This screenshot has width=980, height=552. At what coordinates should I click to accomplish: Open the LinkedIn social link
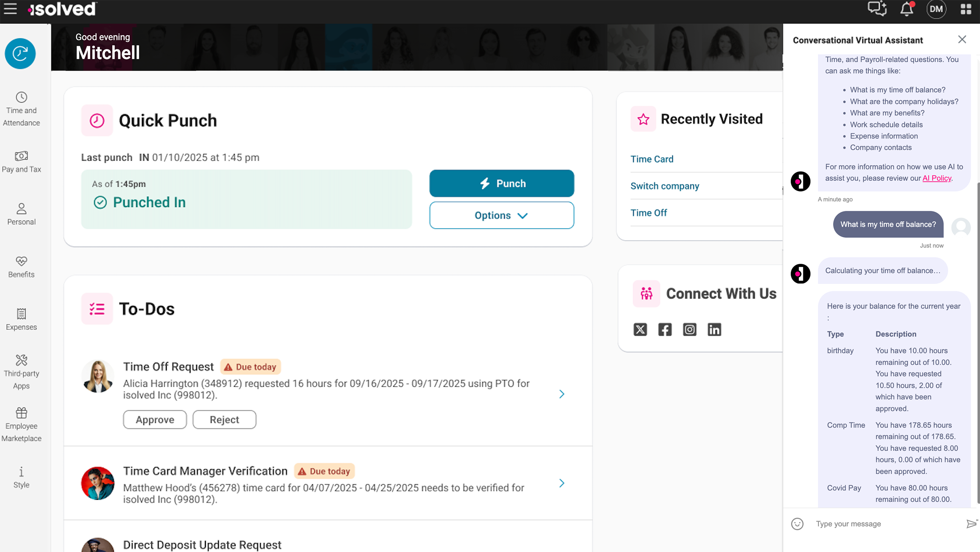click(x=714, y=329)
